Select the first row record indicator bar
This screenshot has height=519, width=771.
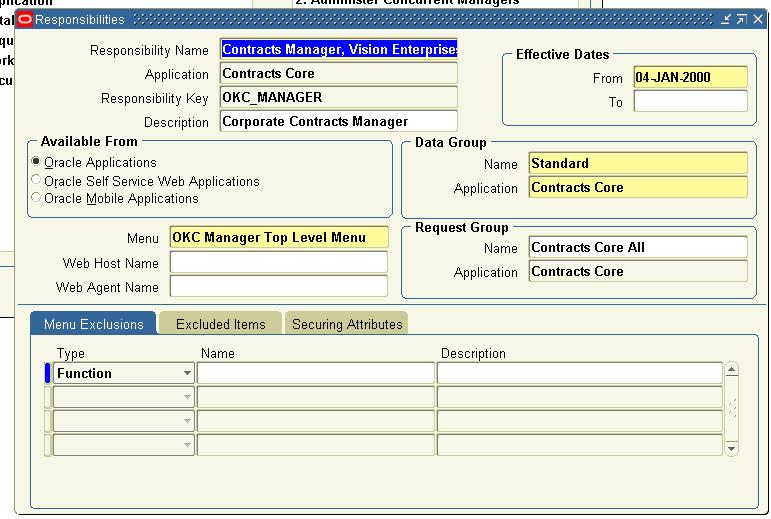[x=47, y=373]
